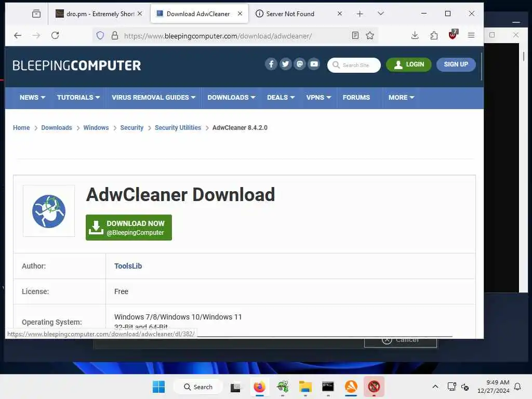Switch to Firefox in the taskbar
Viewport: 532px width, 399px height.
pos(259,387)
